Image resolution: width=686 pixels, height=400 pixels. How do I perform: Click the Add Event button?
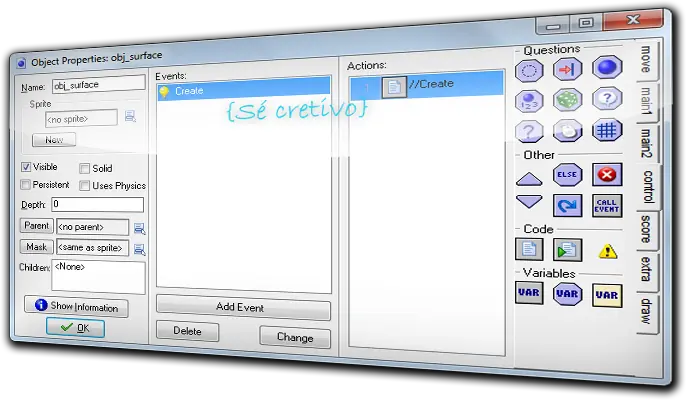pos(243,307)
